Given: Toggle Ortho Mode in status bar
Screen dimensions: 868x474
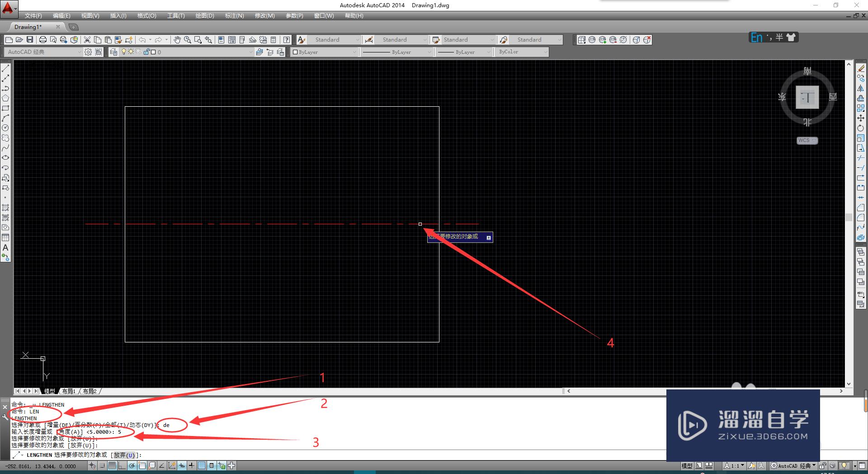Looking at the screenshot, I should (x=122, y=465).
